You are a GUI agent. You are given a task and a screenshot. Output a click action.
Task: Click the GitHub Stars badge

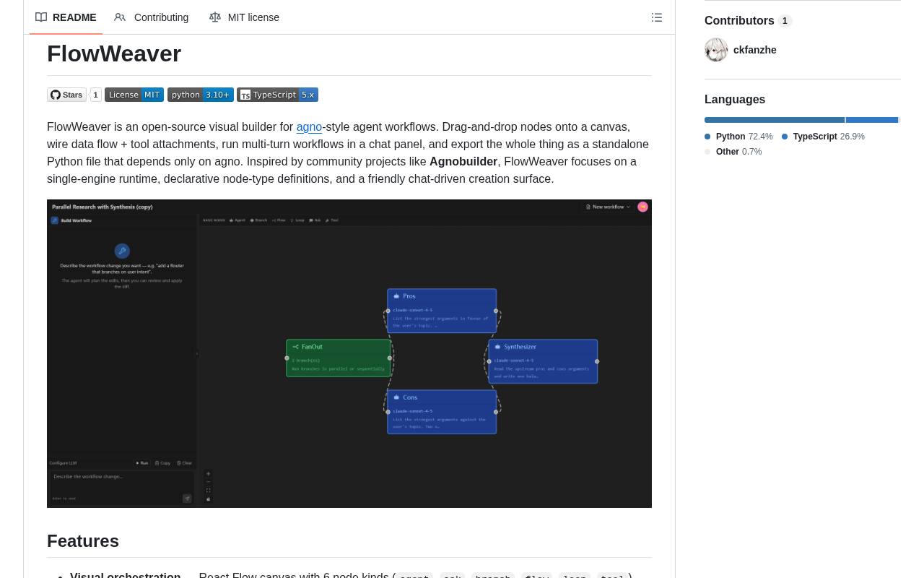click(x=66, y=95)
